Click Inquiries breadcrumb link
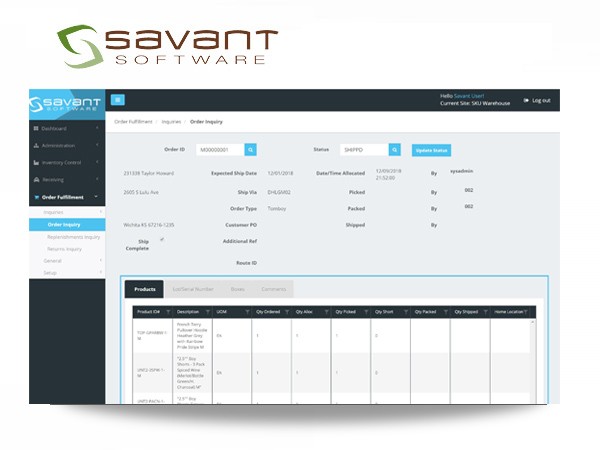 171,122
